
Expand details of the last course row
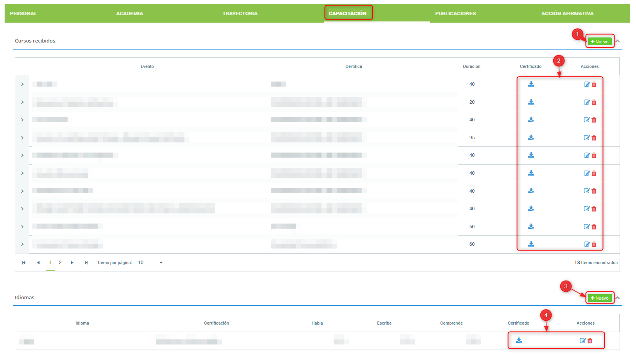[22, 244]
